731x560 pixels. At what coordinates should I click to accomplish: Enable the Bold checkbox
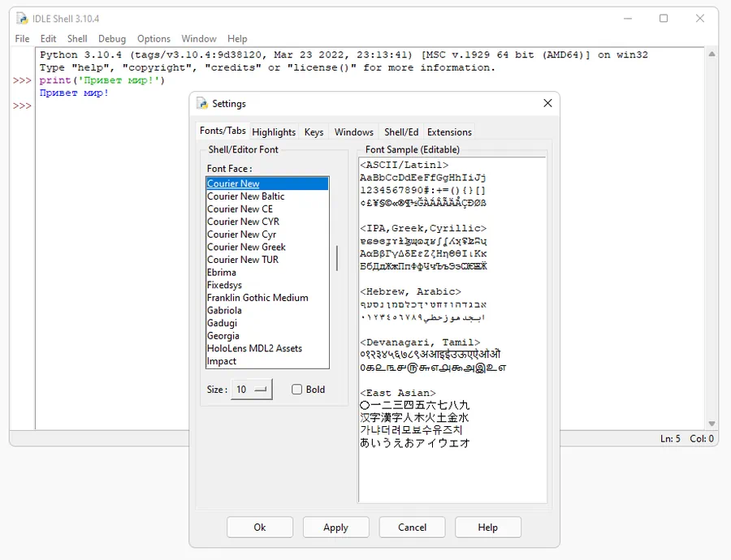(x=296, y=390)
